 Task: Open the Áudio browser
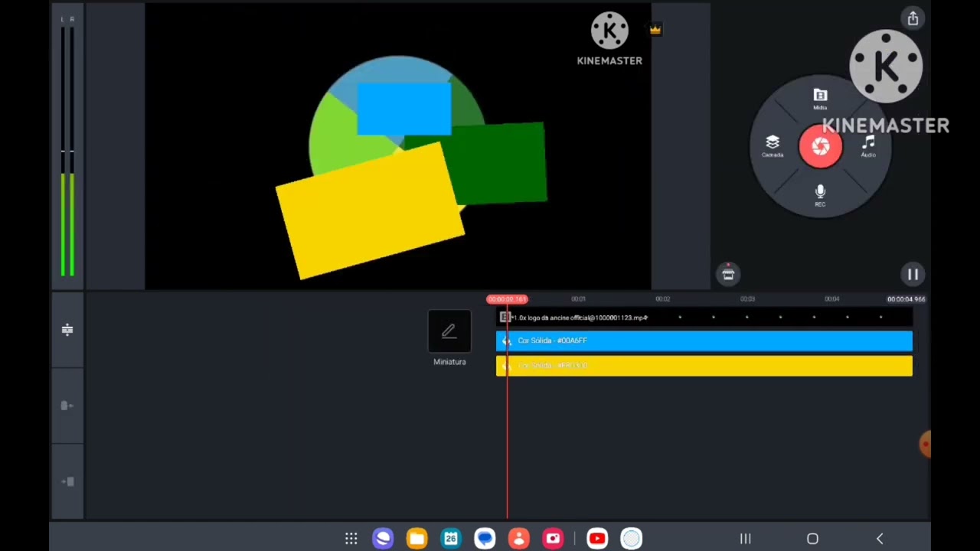point(868,145)
